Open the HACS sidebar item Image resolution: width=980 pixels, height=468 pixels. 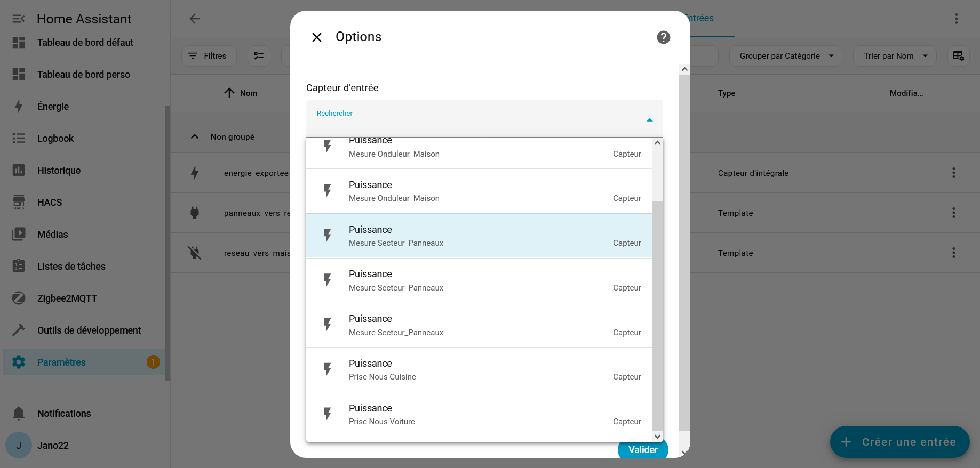50,203
